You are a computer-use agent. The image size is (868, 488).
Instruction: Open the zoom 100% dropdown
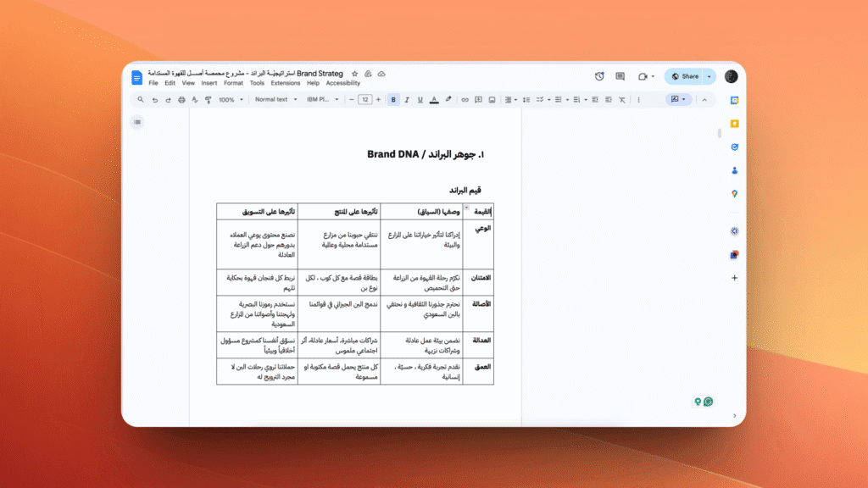click(x=231, y=100)
